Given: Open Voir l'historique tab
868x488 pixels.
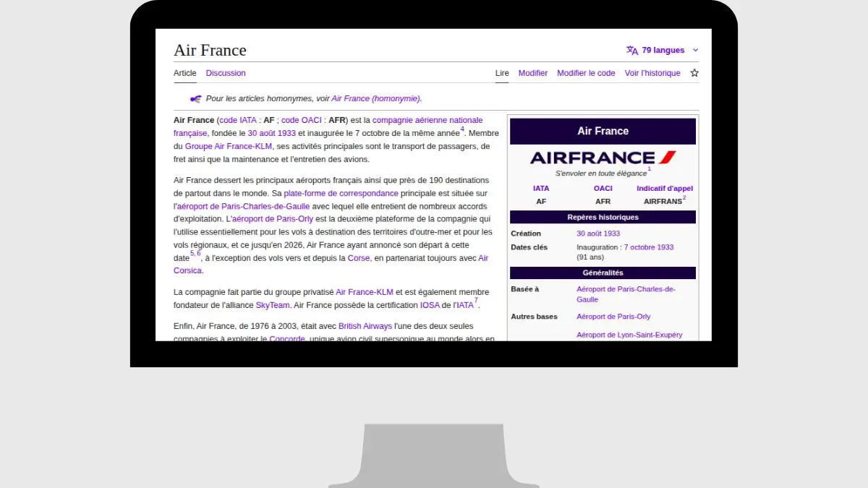Looking at the screenshot, I should (652, 73).
